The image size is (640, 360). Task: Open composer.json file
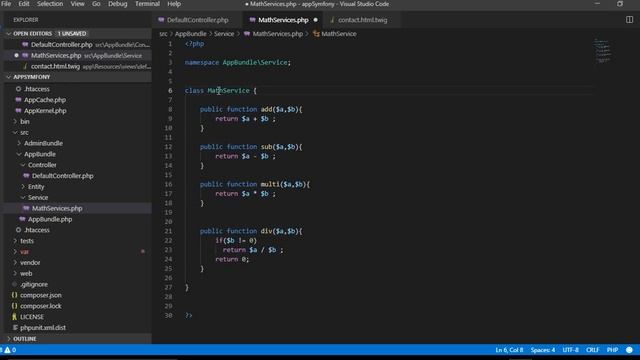41,295
